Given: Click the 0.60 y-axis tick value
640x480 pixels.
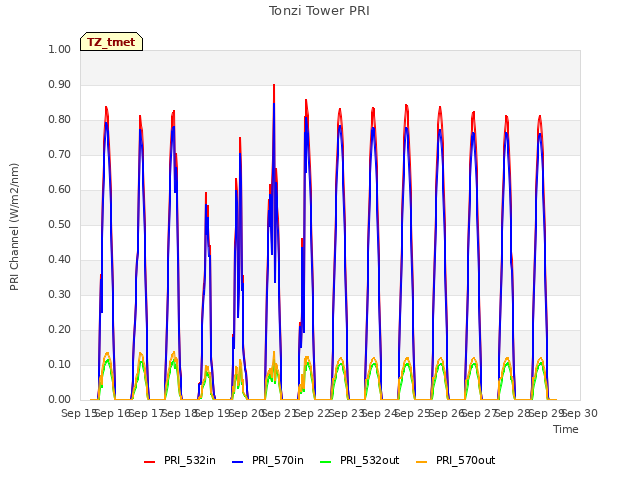Looking at the screenshot, I should (x=60, y=189).
